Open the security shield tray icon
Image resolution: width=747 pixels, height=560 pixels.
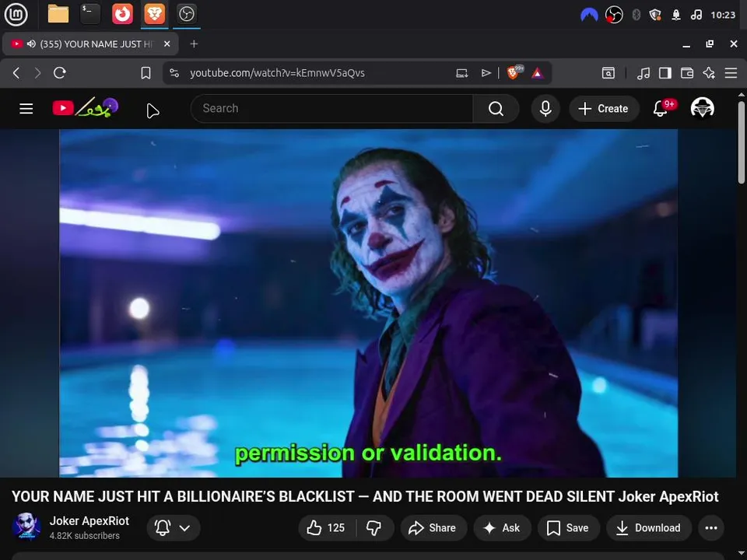click(655, 15)
